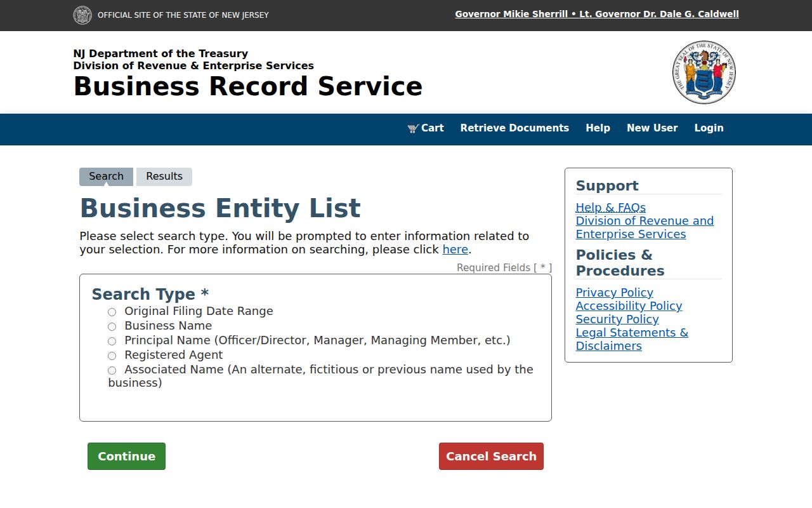This screenshot has height=508, width=812.
Task: Click the NJ Department of the Treasury text
Action: point(160,54)
